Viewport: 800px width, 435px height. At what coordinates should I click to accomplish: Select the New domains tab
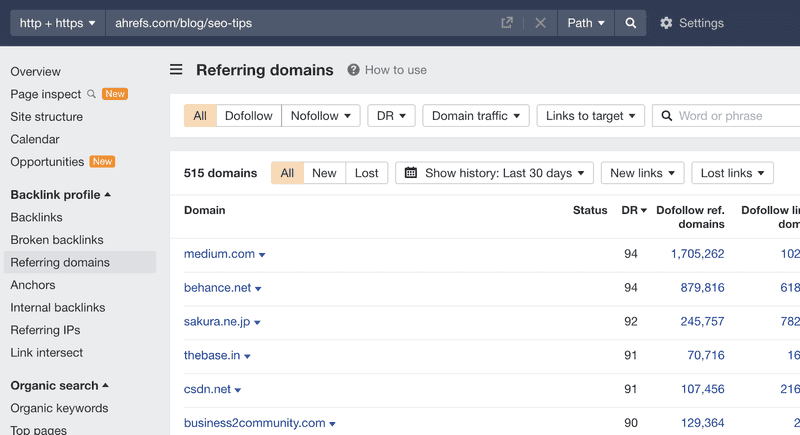[x=324, y=173]
